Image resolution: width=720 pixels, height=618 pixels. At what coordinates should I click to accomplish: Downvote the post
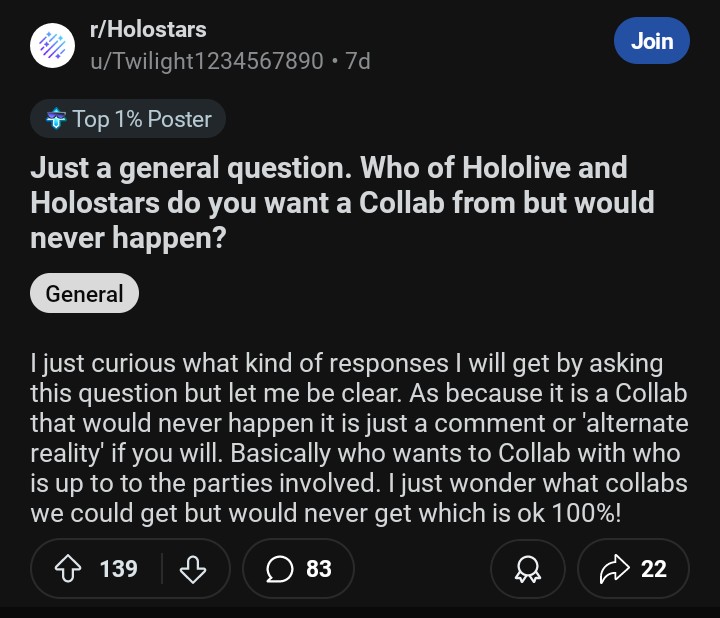[191, 569]
